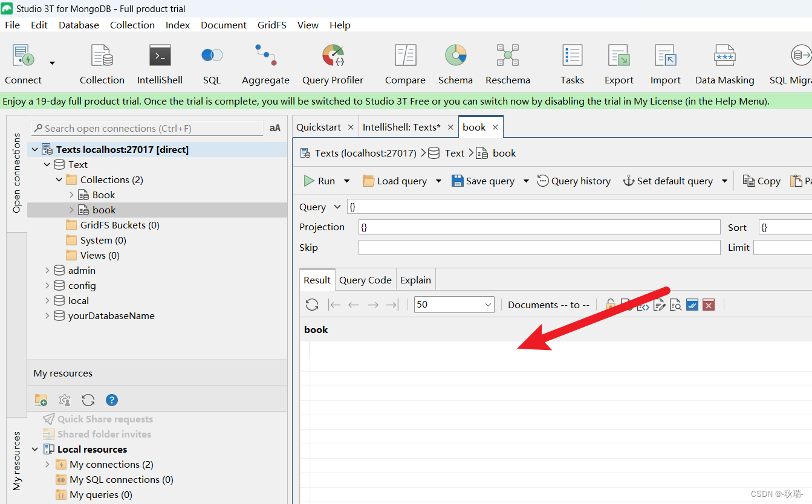Click the Skip input field
This screenshot has width=812, height=504.
pyautogui.click(x=539, y=247)
